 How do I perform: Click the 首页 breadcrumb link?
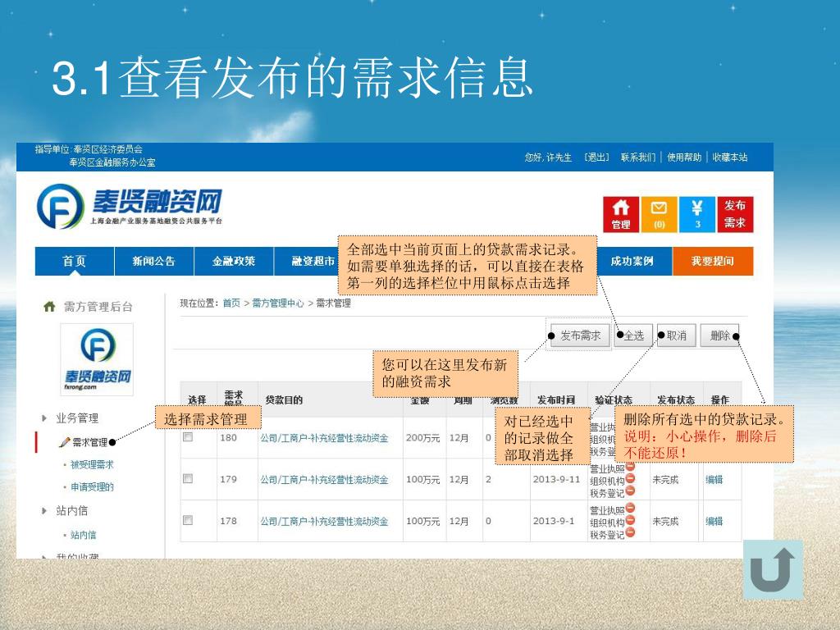click(x=231, y=304)
